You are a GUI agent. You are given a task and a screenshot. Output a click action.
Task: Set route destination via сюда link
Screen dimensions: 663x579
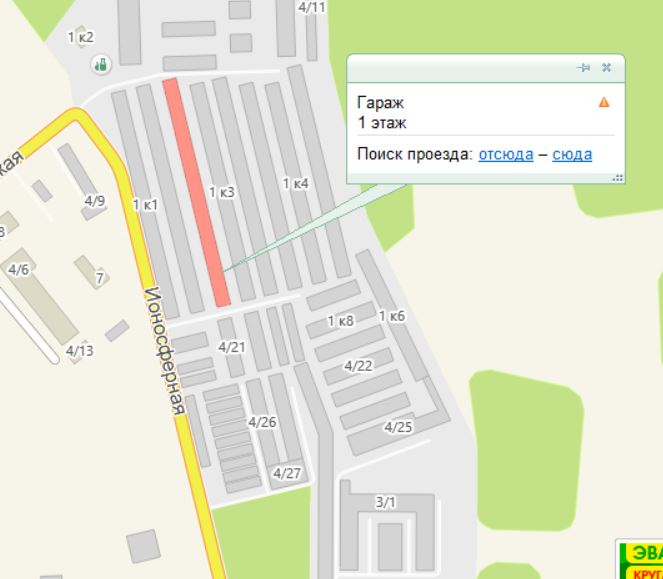pos(572,154)
